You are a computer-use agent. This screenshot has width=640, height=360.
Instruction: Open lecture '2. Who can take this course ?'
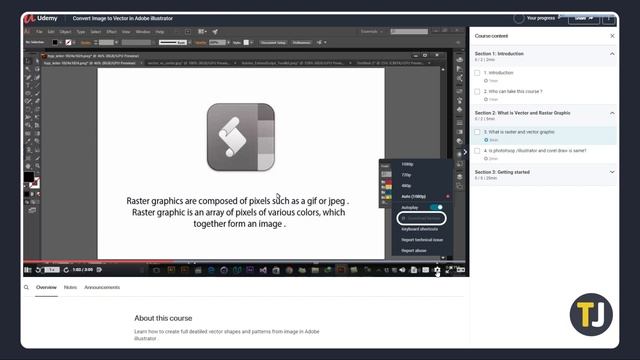tap(513, 91)
